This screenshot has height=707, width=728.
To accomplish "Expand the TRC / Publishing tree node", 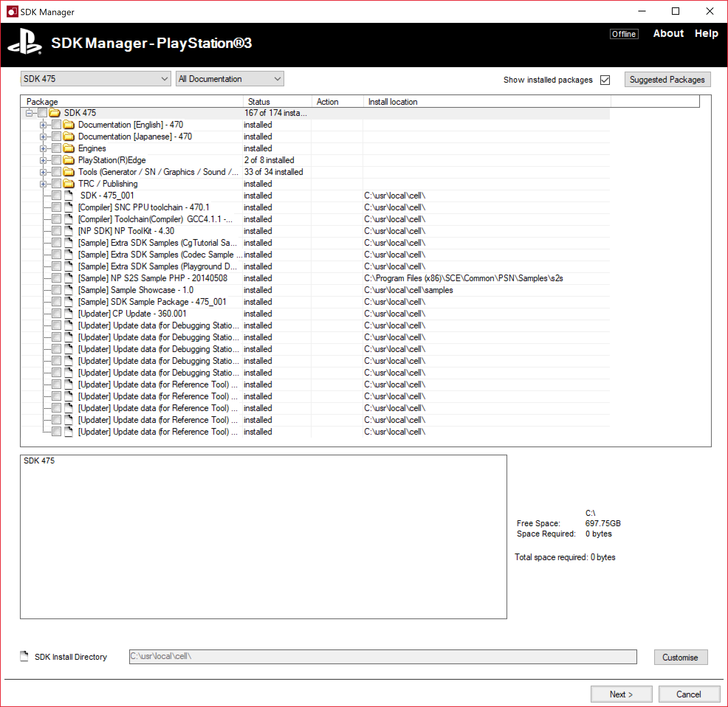I will [43, 184].
